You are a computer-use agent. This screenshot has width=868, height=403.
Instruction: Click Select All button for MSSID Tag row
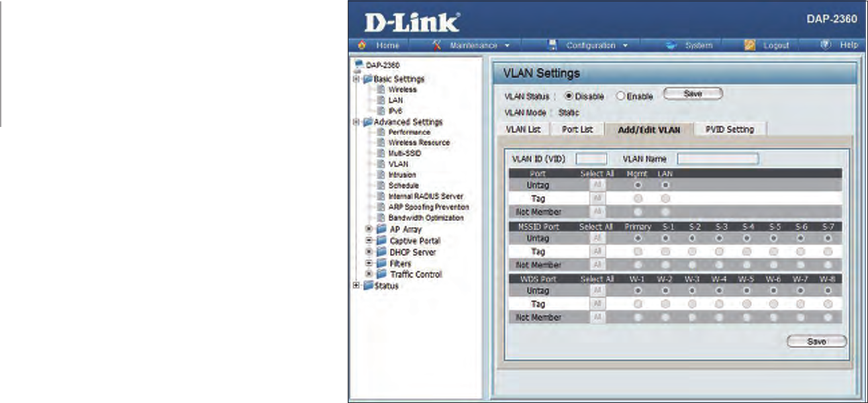[x=596, y=251]
